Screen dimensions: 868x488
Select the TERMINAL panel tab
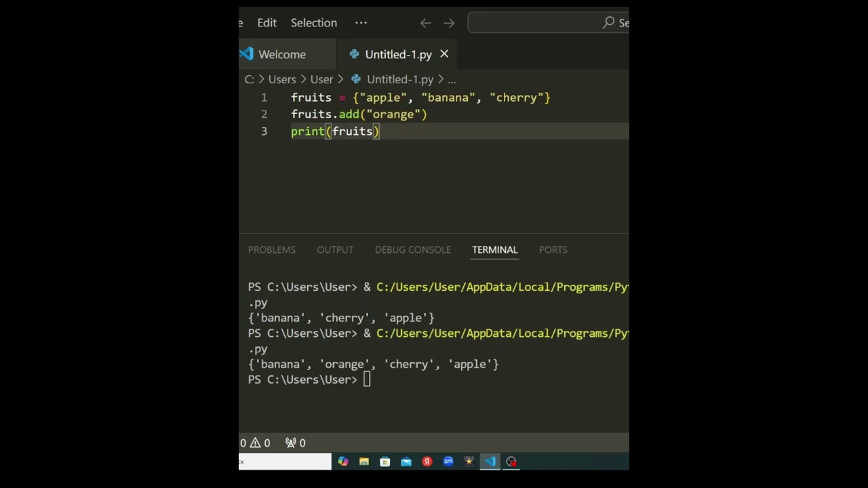click(495, 250)
